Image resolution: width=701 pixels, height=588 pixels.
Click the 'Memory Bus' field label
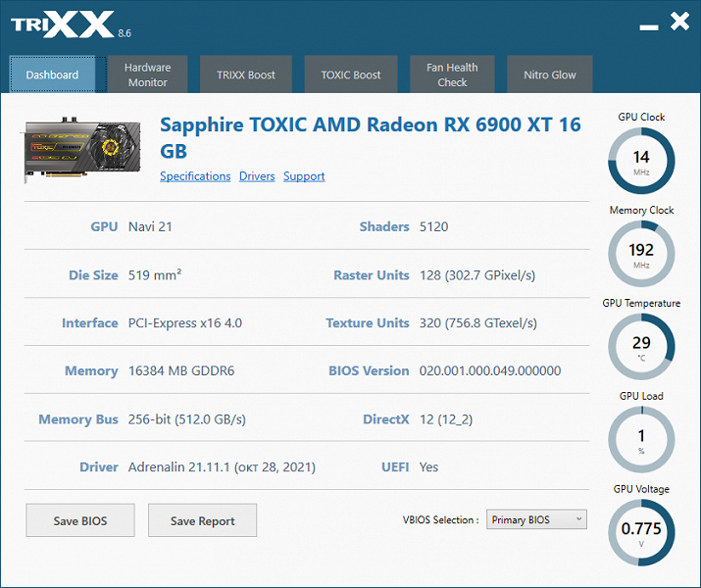click(x=78, y=419)
